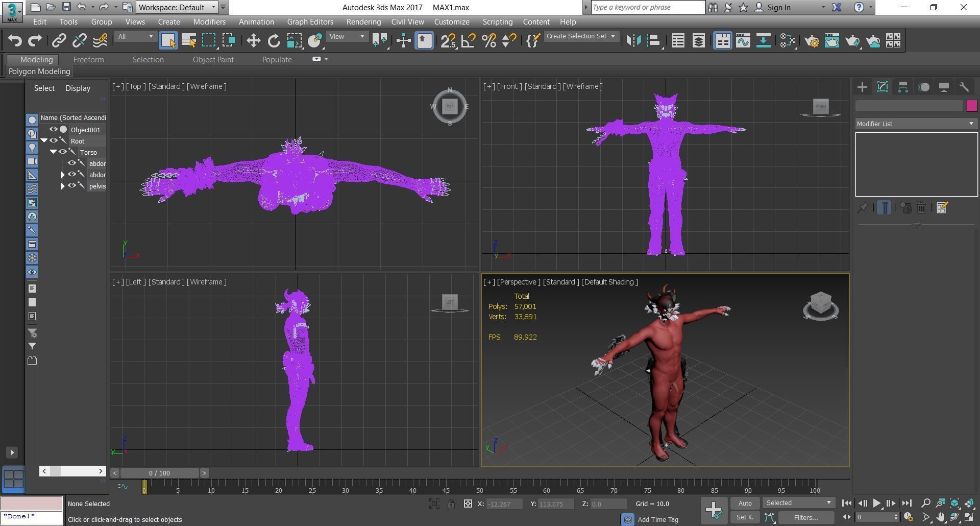This screenshot has height=526, width=980.
Task: Open Create Selection Set dropdown
Action: 581,36
